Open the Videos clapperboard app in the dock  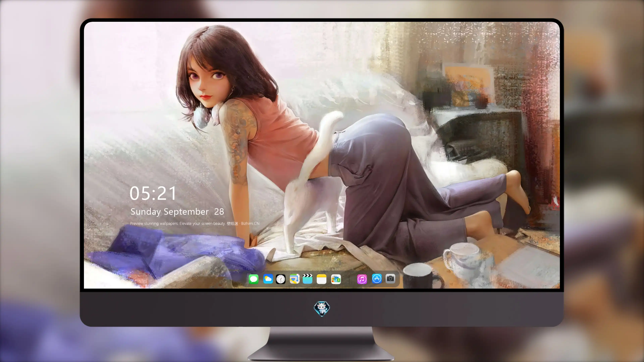coord(308,279)
